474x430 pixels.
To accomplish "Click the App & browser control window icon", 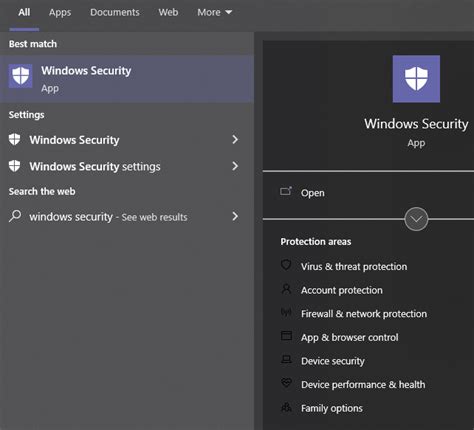I will click(286, 336).
